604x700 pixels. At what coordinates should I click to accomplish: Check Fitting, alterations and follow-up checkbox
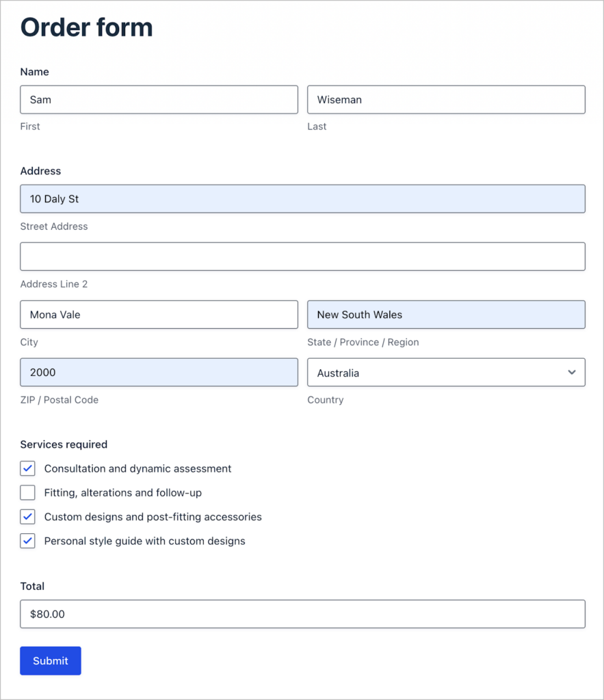27,492
